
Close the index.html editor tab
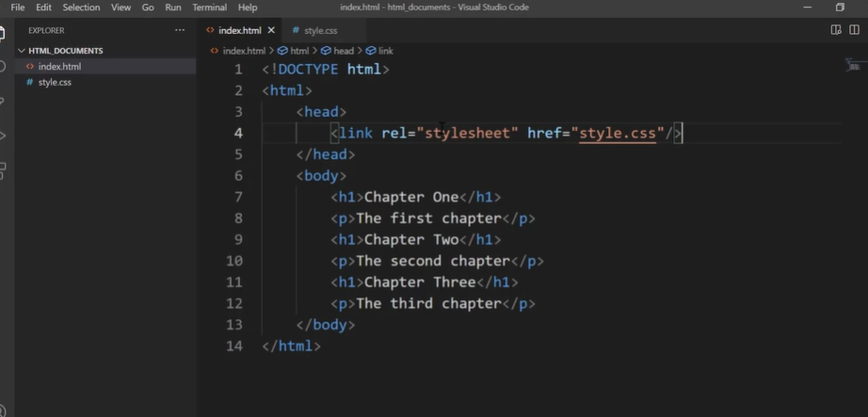pyautogui.click(x=271, y=30)
